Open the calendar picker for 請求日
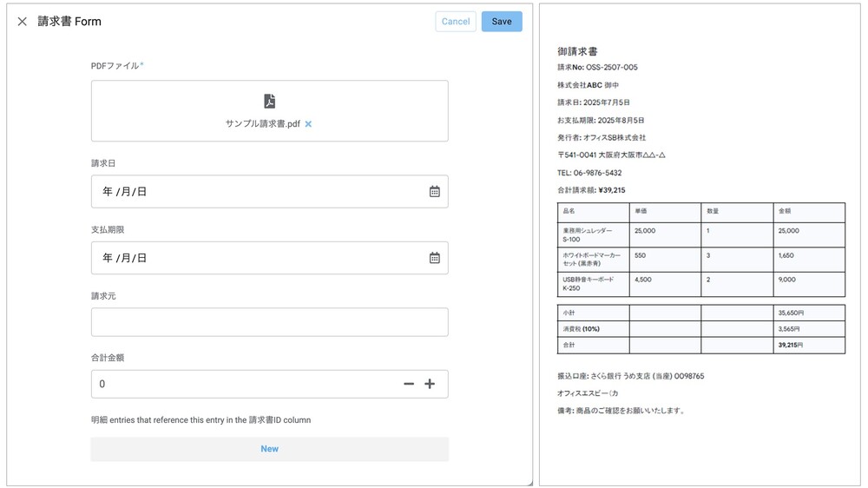Image resolution: width=868 pixels, height=488 pixels. pyautogui.click(x=435, y=192)
